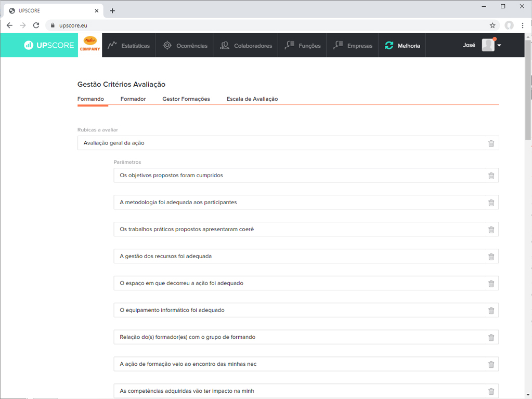Click the Colaboradores people icon
The image size is (532, 399).
click(x=224, y=45)
